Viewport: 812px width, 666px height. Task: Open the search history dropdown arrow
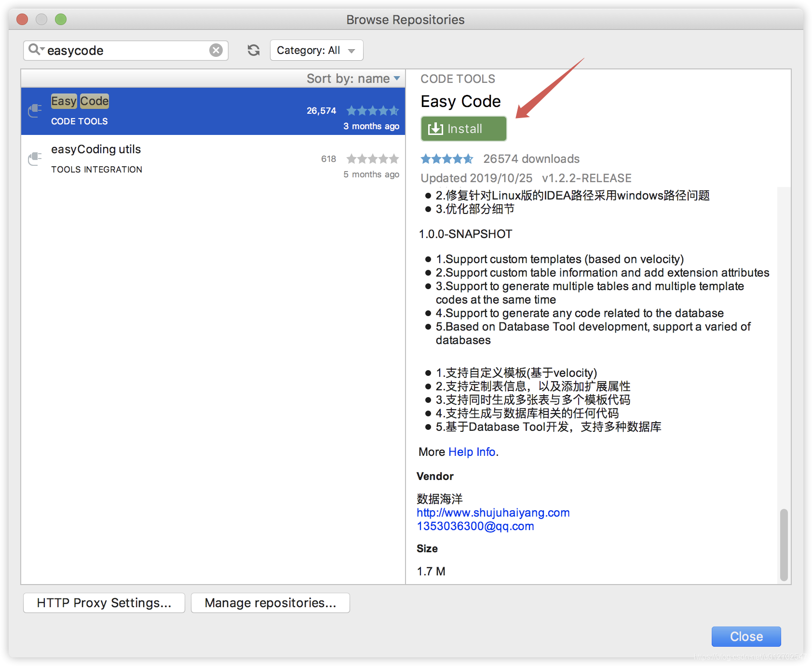pyautogui.click(x=41, y=50)
